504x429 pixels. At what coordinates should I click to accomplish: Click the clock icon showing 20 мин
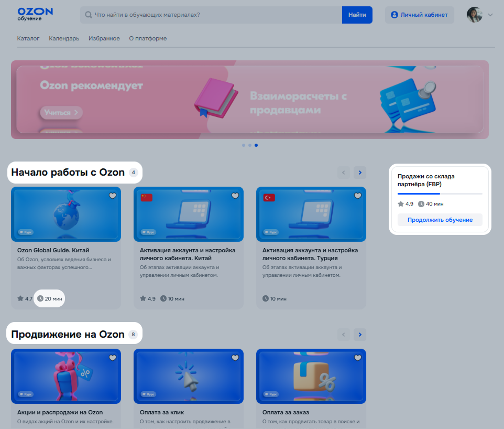click(40, 298)
